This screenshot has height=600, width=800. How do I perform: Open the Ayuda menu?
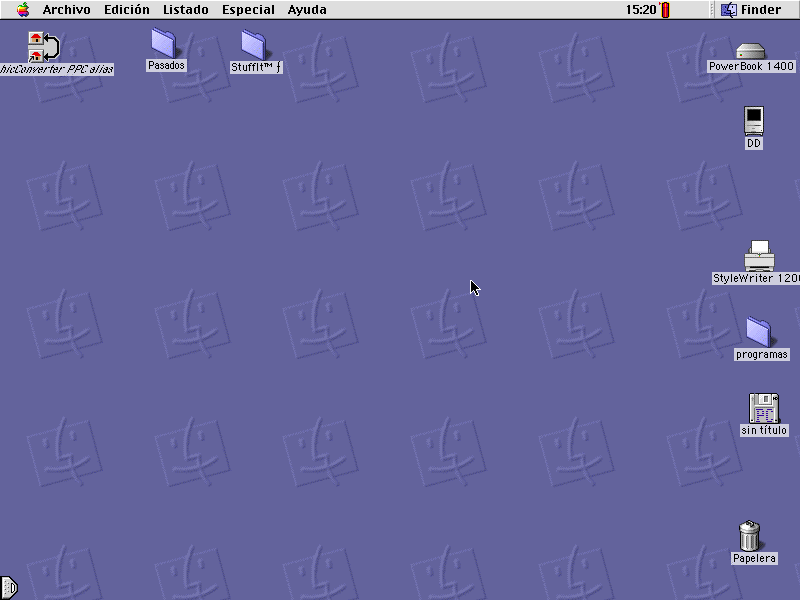point(307,10)
